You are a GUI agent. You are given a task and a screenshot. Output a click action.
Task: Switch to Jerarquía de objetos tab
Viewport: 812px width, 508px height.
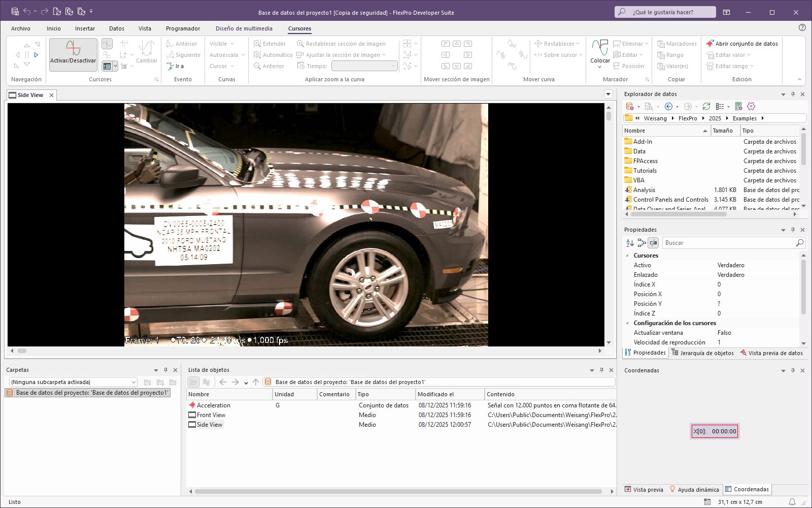coord(702,353)
